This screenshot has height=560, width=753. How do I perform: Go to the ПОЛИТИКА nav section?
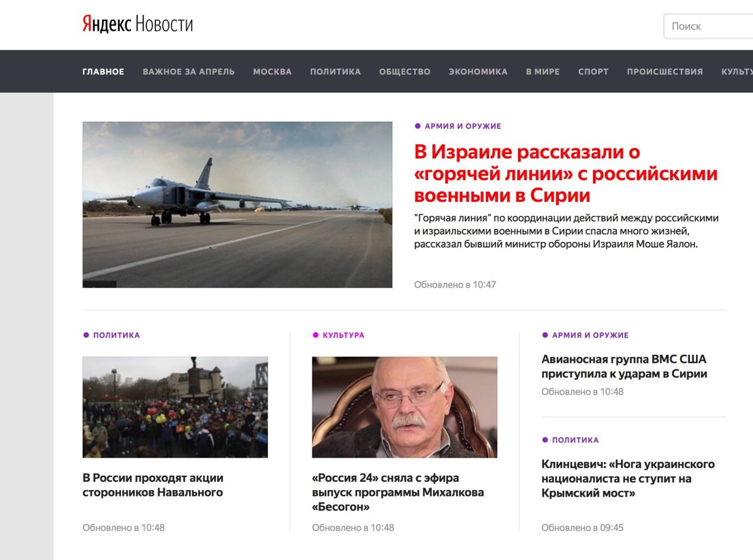pyautogui.click(x=335, y=72)
